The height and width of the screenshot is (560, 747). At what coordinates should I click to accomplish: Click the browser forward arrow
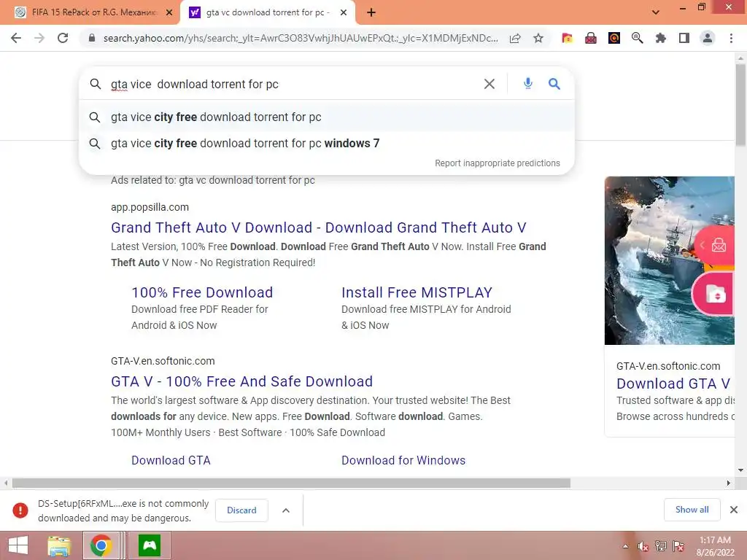(39, 38)
